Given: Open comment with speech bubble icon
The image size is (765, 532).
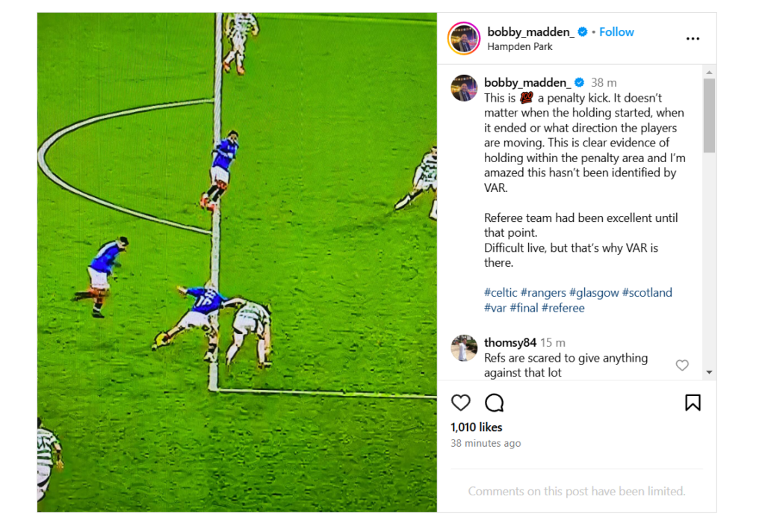Looking at the screenshot, I should click(494, 403).
